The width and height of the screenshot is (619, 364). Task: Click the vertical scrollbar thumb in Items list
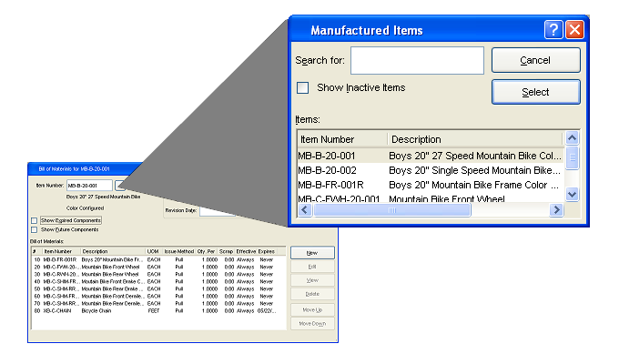click(572, 157)
